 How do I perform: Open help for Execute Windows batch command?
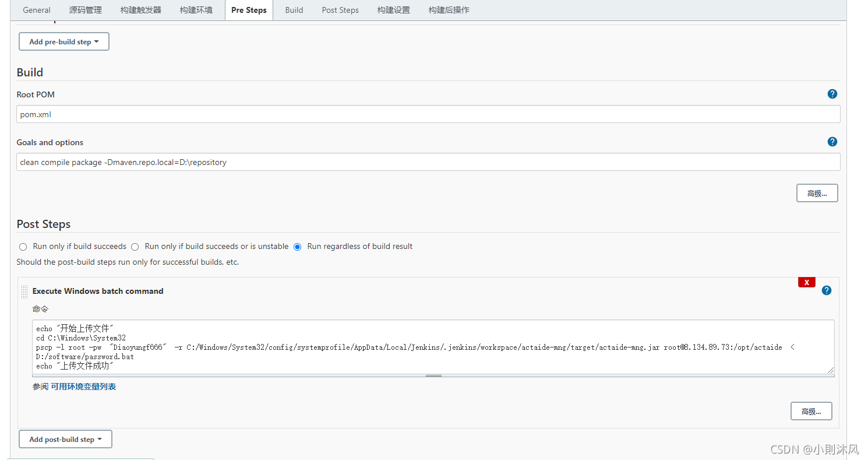pyautogui.click(x=827, y=290)
